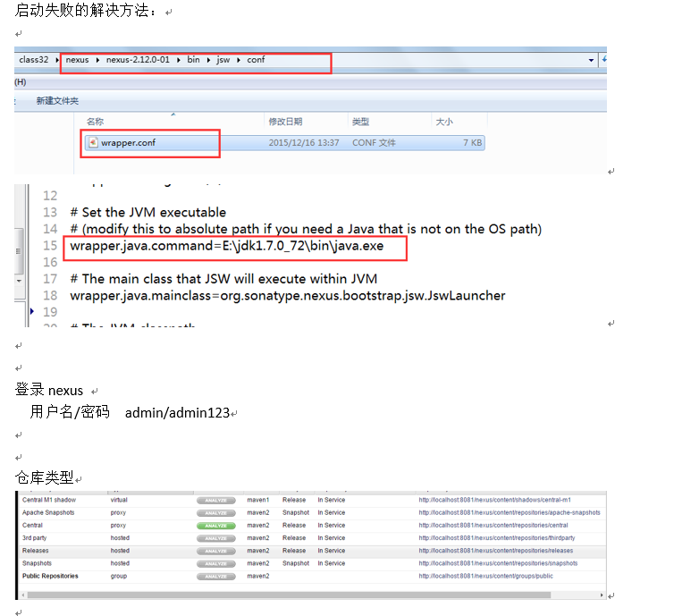Select the Central M1 shadow repository row

313,500
